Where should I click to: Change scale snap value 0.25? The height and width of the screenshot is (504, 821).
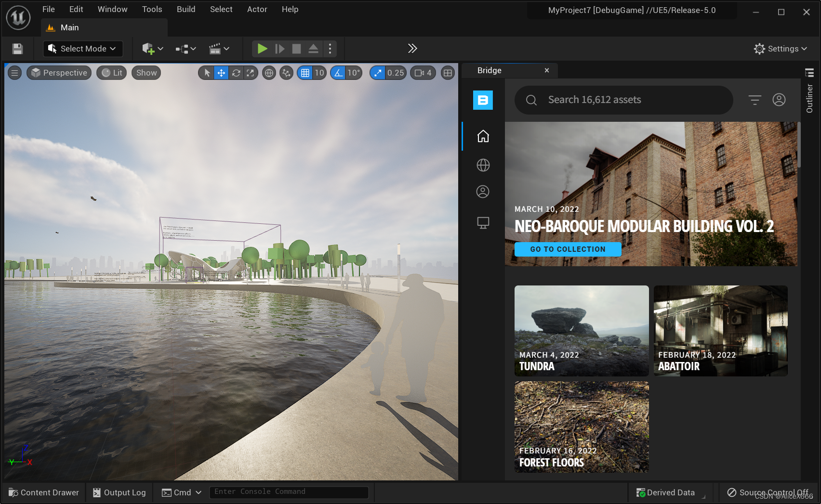[x=396, y=73]
